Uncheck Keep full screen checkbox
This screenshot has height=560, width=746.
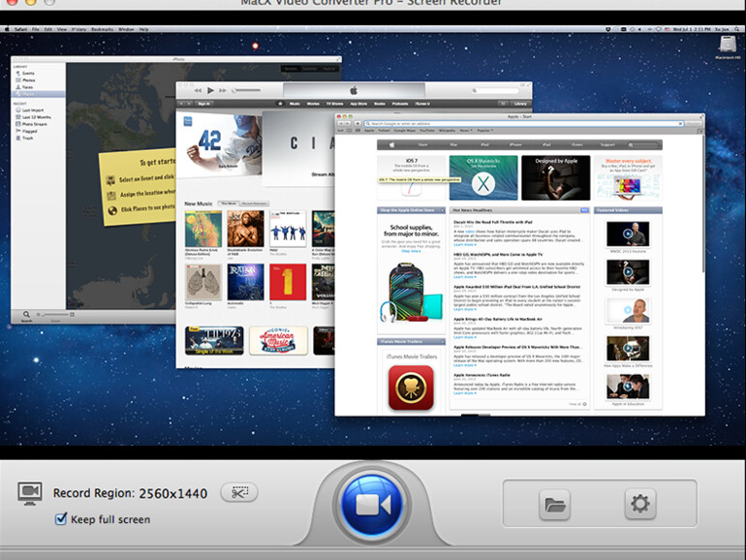pos(62,519)
